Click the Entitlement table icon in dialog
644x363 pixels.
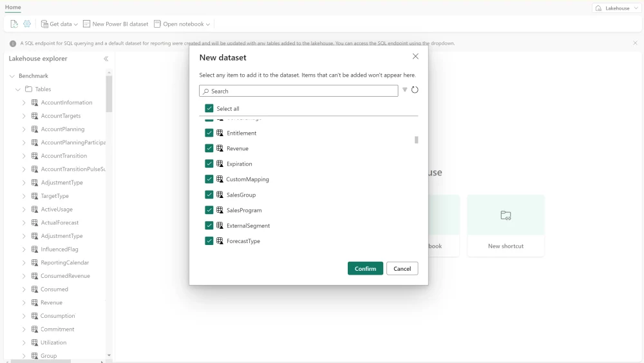pos(220,133)
